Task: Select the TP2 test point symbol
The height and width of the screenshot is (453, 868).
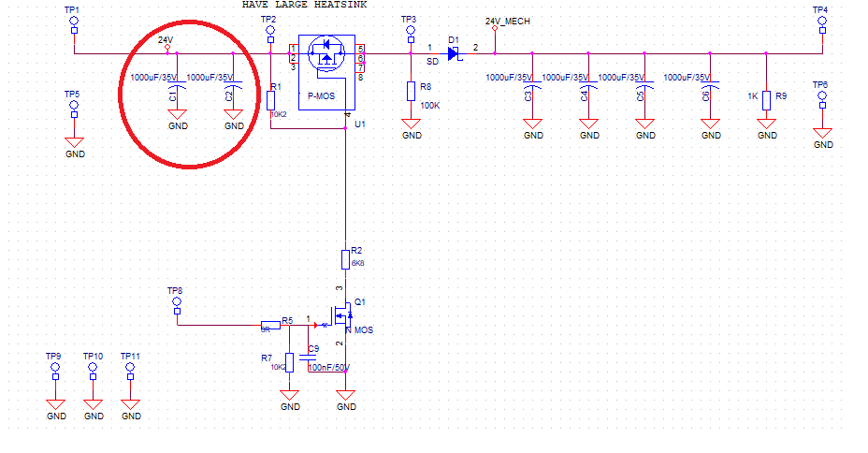Action: click(x=270, y=36)
